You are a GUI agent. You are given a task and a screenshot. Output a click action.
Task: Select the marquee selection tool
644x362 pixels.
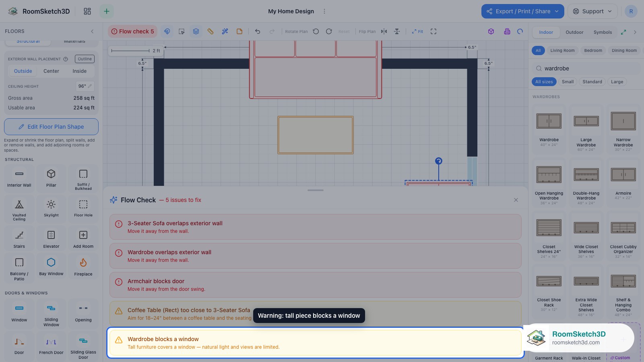(x=182, y=31)
